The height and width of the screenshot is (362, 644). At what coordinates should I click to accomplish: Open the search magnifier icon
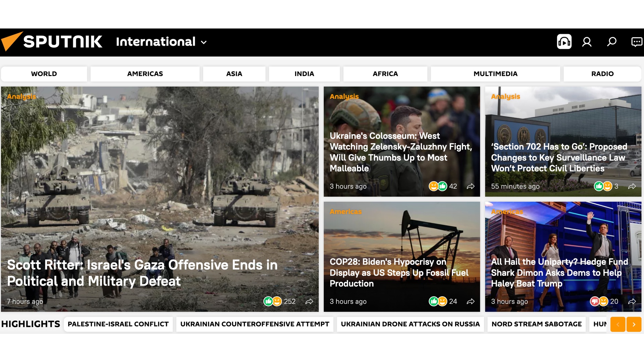pos(612,42)
